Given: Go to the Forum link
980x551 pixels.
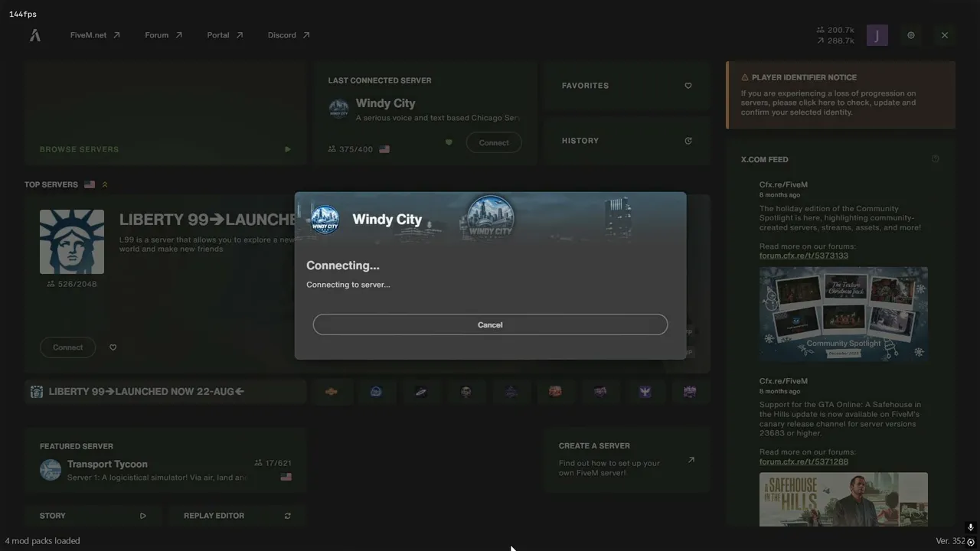Looking at the screenshot, I should coord(164,35).
